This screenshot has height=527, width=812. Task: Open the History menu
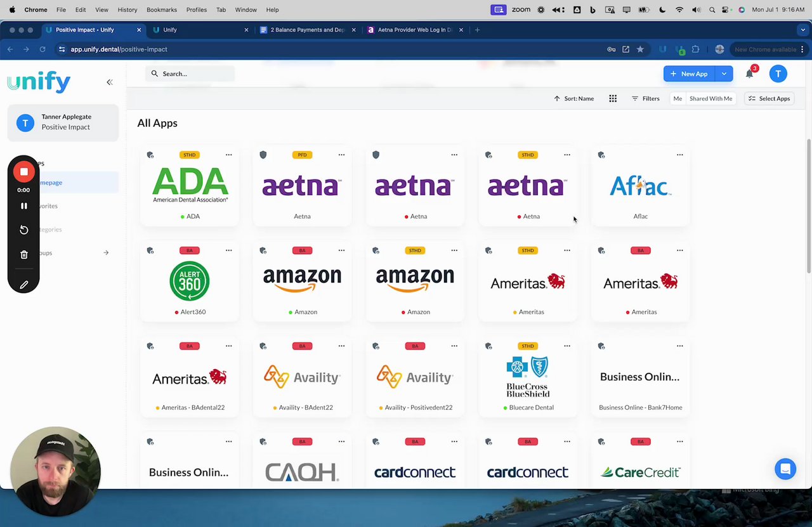pos(127,10)
